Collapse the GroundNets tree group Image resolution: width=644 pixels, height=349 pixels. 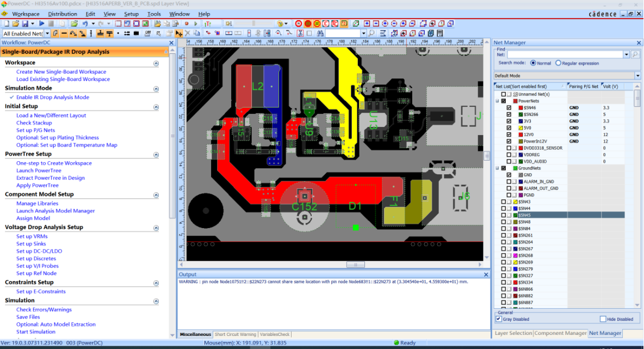pyautogui.click(x=497, y=168)
